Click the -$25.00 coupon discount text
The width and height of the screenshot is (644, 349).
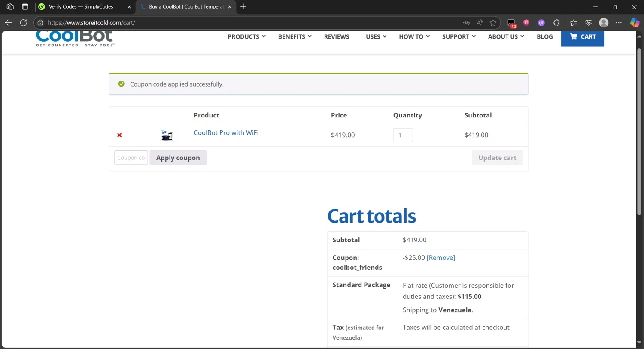[413, 258]
